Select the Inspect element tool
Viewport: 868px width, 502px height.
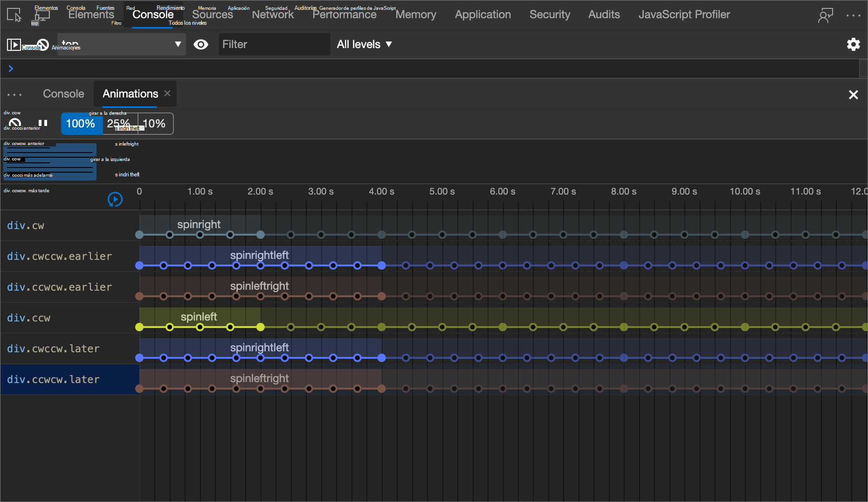click(x=14, y=15)
